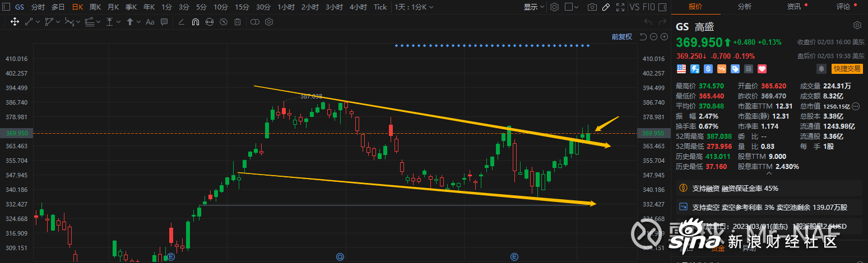Click the GS ticker label in toolbar
Screen dimensions: 868x263
pyautogui.click(x=20, y=7)
